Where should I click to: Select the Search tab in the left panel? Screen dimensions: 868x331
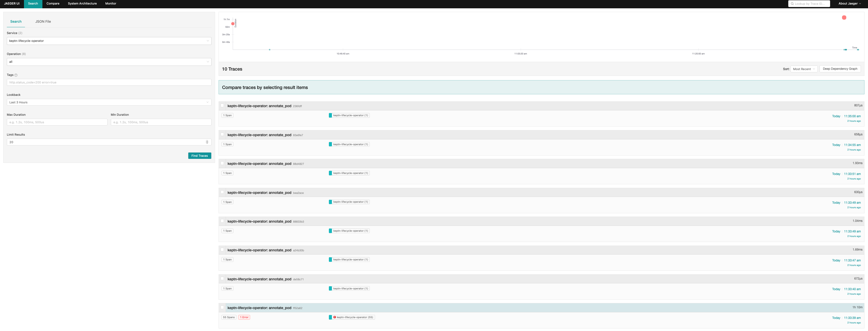[x=16, y=21]
